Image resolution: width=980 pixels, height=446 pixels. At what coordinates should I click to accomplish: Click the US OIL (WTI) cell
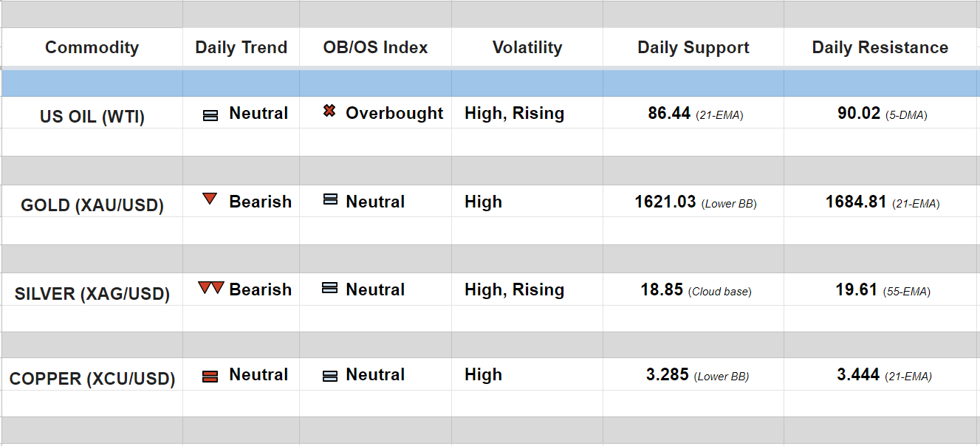point(92,117)
